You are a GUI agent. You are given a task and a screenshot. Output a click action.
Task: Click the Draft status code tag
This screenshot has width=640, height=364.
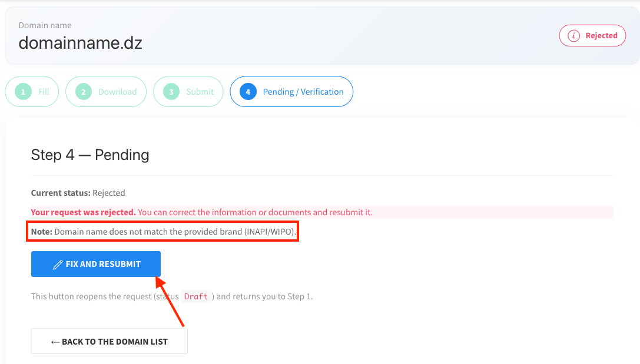196,296
